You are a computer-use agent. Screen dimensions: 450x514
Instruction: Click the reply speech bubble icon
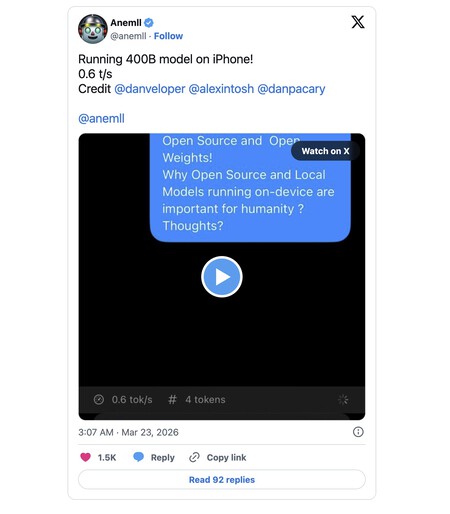coord(138,457)
